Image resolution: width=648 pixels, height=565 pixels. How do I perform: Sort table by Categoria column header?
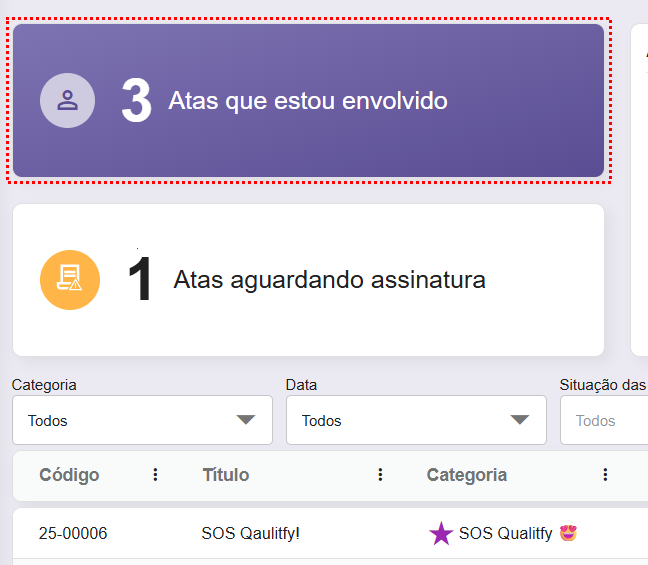(466, 475)
